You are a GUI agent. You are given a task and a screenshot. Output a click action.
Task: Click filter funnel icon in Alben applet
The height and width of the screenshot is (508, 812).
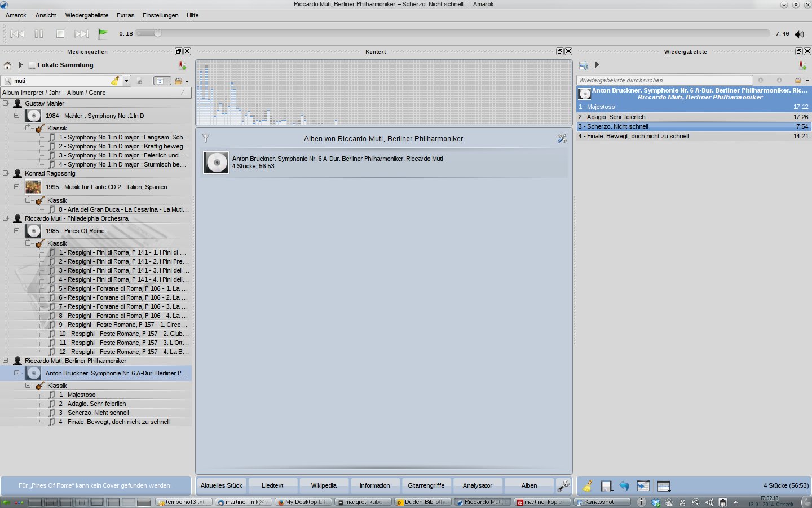[206, 138]
